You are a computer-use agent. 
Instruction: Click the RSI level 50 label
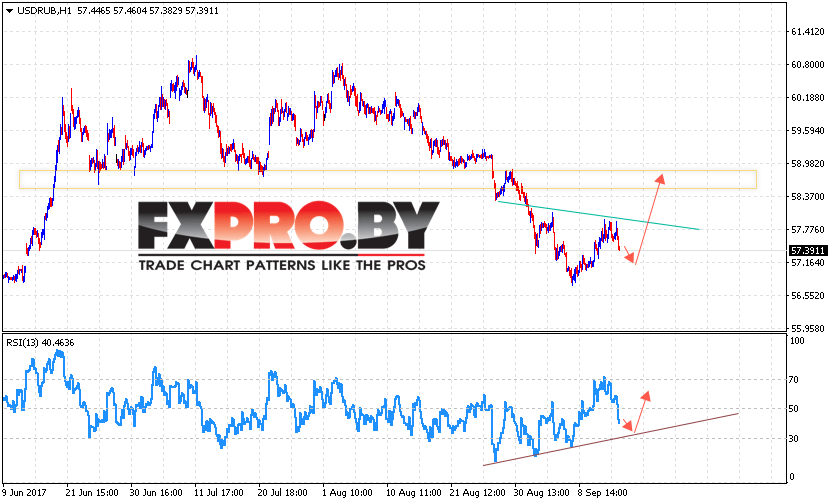click(x=794, y=409)
